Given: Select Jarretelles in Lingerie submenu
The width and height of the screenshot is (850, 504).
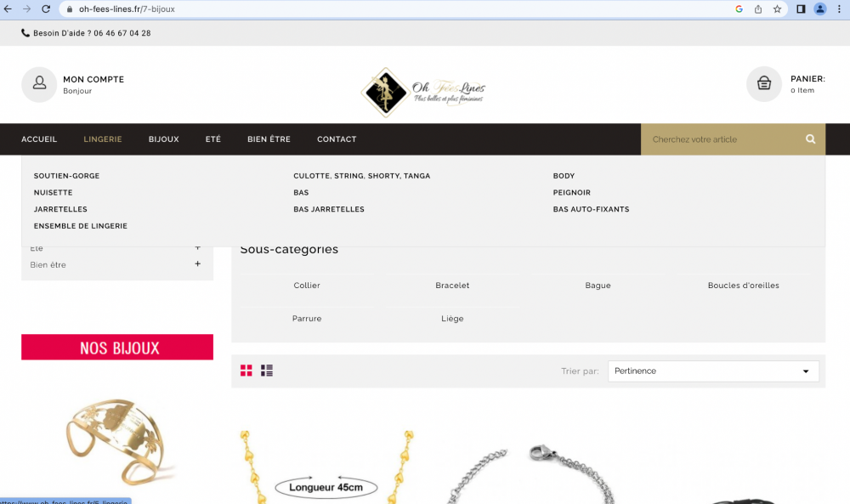Looking at the screenshot, I should tap(60, 209).
